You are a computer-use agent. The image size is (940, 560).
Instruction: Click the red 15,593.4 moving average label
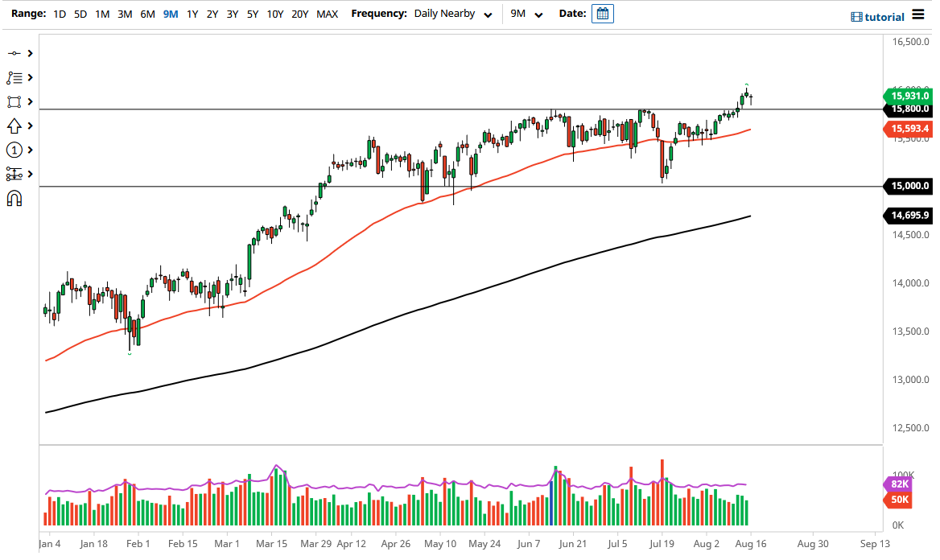pyautogui.click(x=909, y=128)
